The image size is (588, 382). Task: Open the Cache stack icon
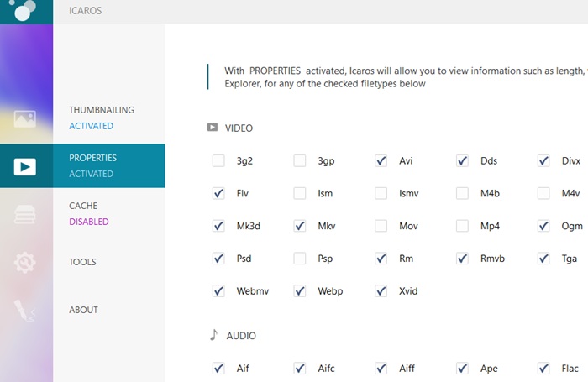pos(25,214)
